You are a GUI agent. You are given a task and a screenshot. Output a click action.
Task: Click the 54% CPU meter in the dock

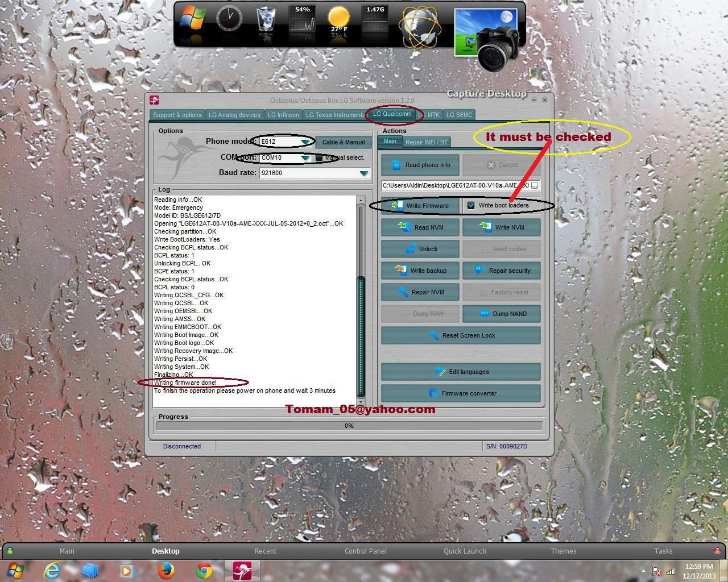pyautogui.click(x=302, y=19)
